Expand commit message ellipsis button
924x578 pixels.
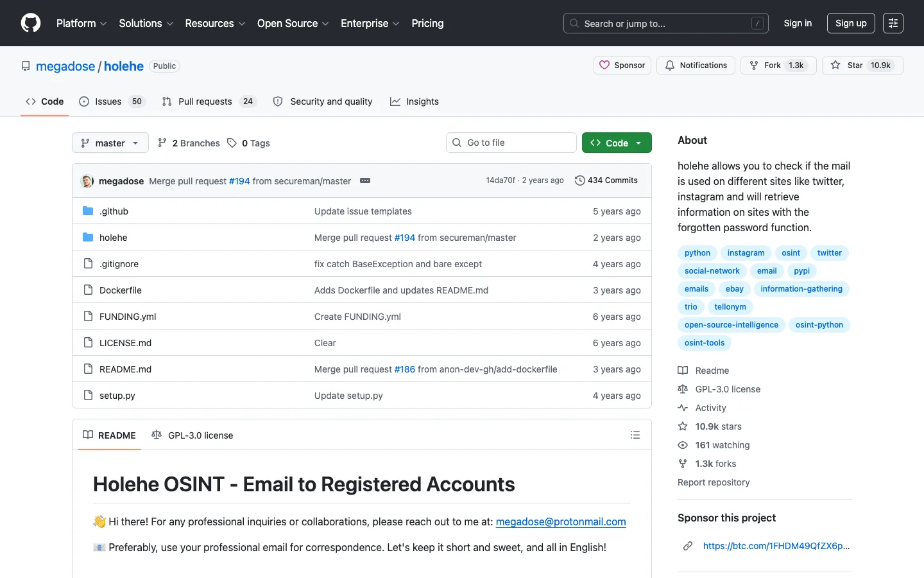[x=365, y=181]
